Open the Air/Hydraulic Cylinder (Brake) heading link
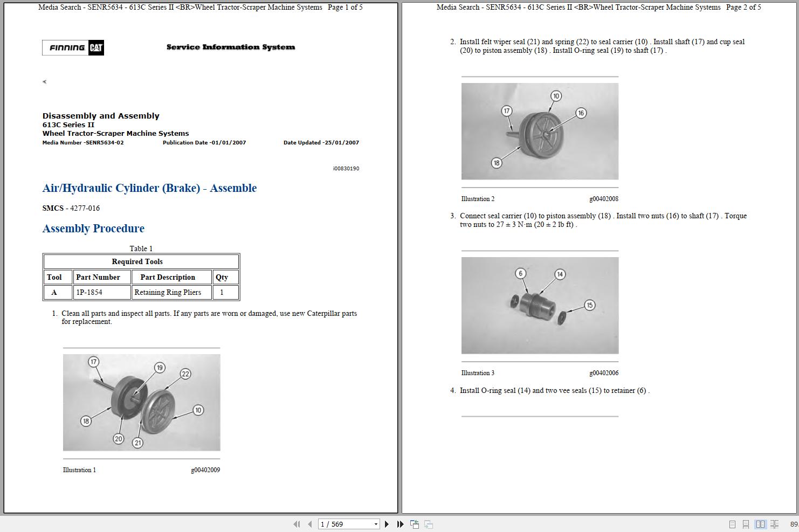 [149, 188]
